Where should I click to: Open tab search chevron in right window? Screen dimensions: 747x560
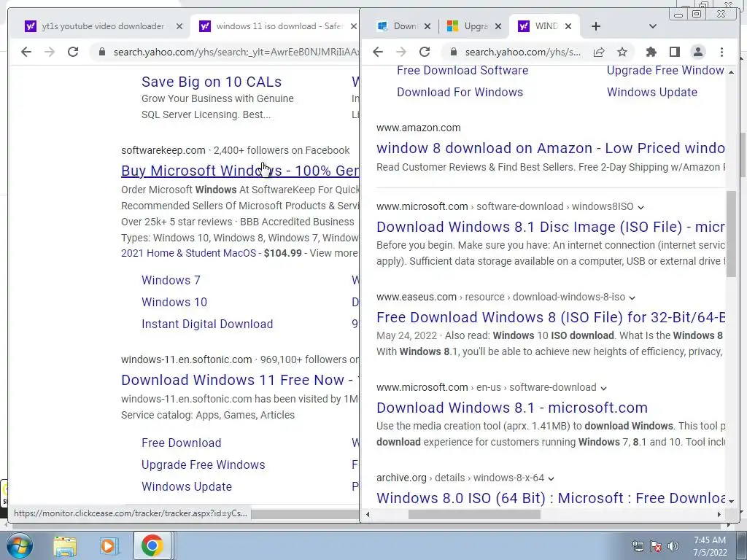653,26
